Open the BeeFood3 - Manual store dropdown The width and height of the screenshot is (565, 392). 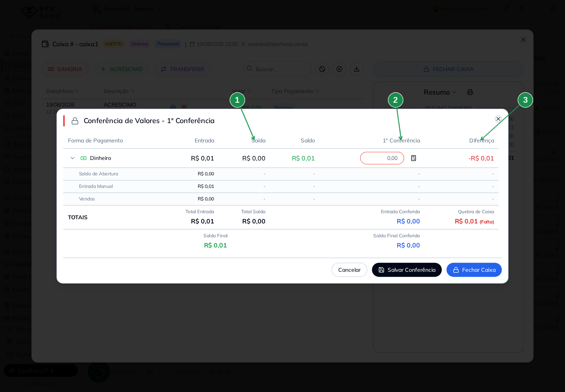point(127,9)
